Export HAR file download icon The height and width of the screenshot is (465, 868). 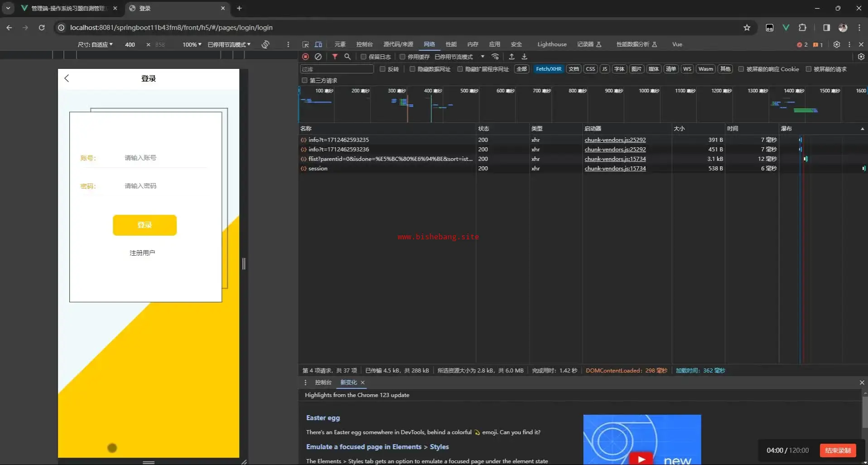pos(524,57)
